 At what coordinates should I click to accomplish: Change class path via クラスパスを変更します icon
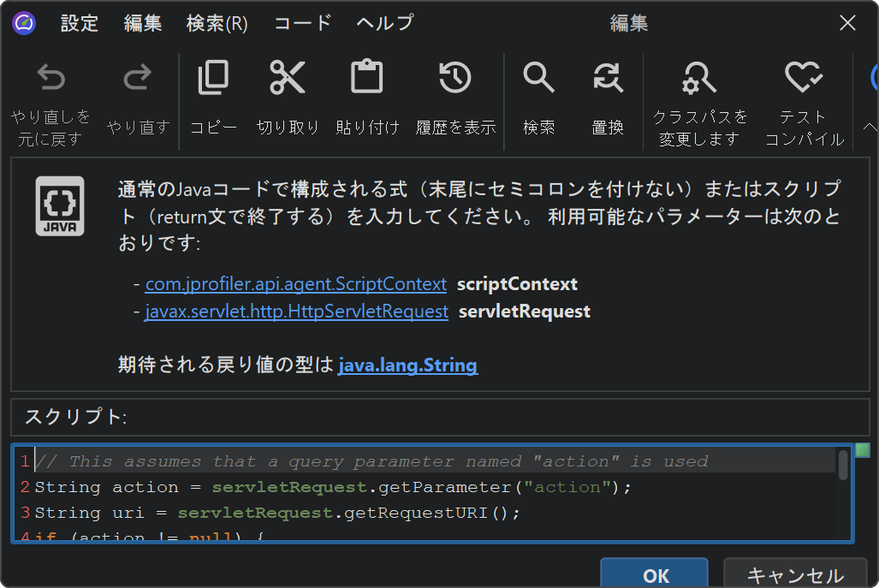point(699,80)
